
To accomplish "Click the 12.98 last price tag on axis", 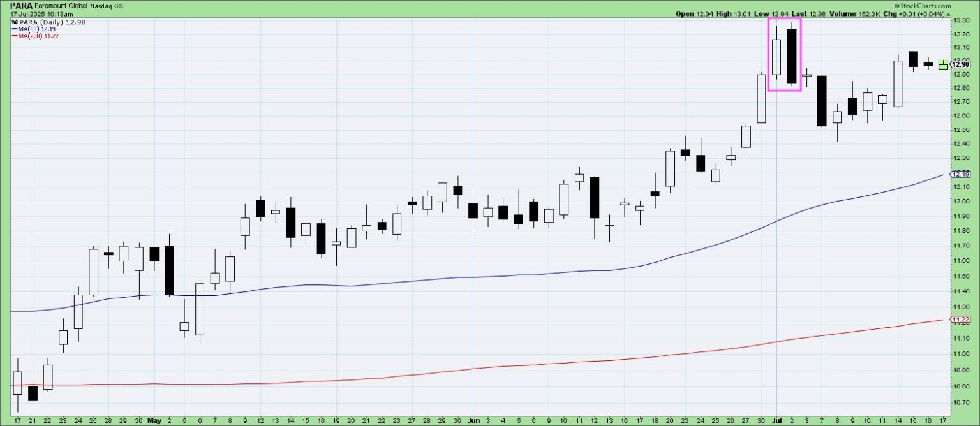I will coord(960,64).
